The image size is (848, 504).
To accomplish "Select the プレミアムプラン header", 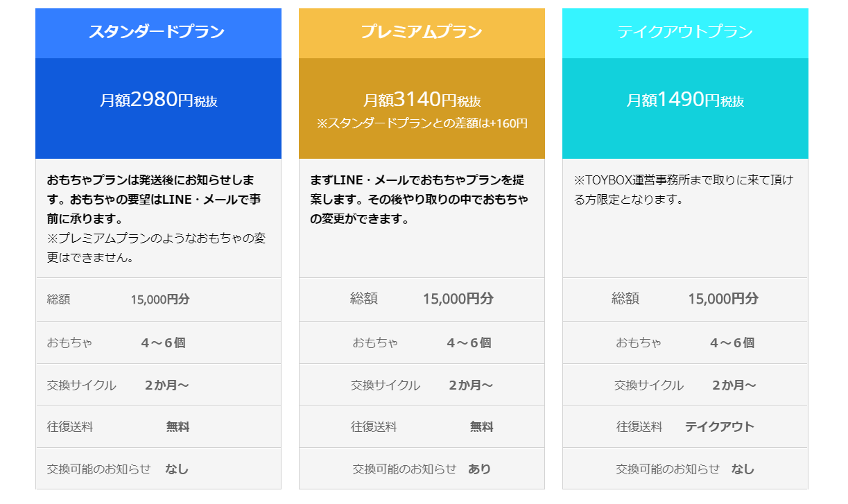I will tap(422, 33).
